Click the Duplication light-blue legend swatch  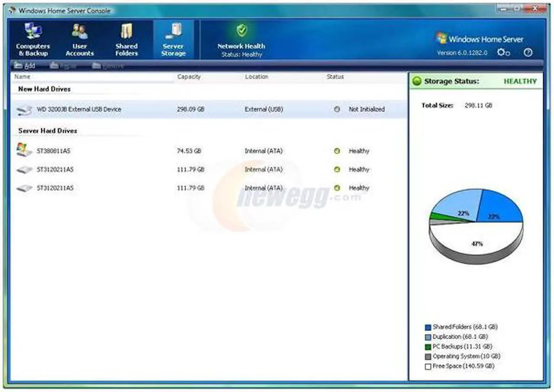428,337
